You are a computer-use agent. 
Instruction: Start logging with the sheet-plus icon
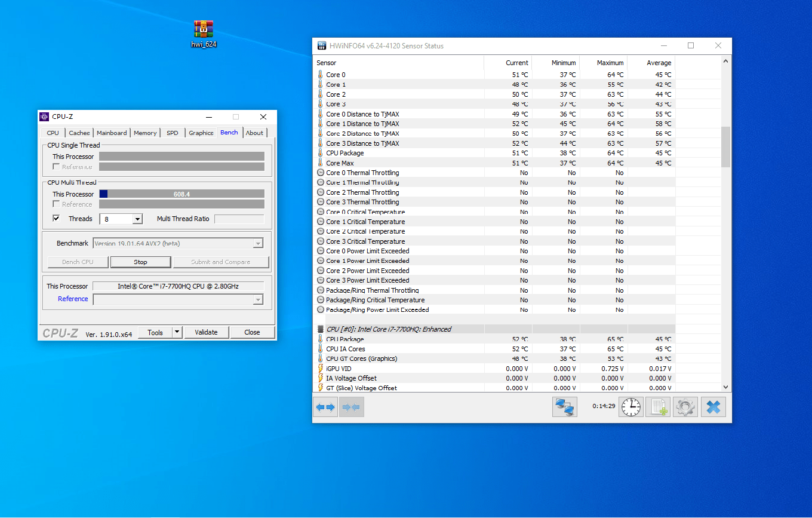659,407
